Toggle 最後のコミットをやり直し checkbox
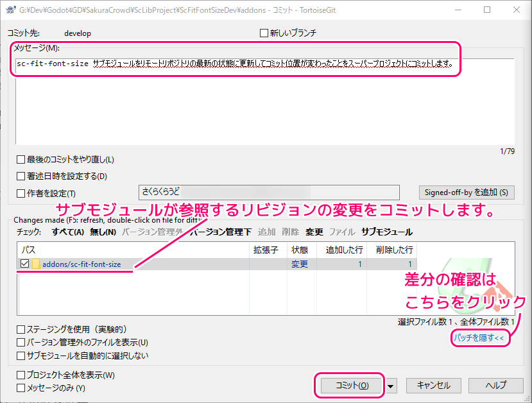The width and height of the screenshot is (532, 403). click(21, 159)
